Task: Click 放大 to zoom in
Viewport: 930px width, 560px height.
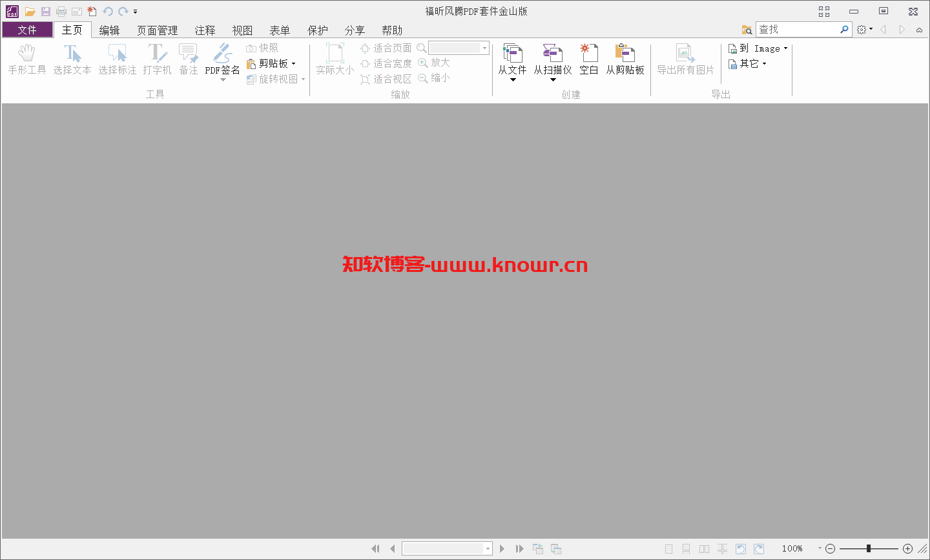Action: (x=434, y=63)
